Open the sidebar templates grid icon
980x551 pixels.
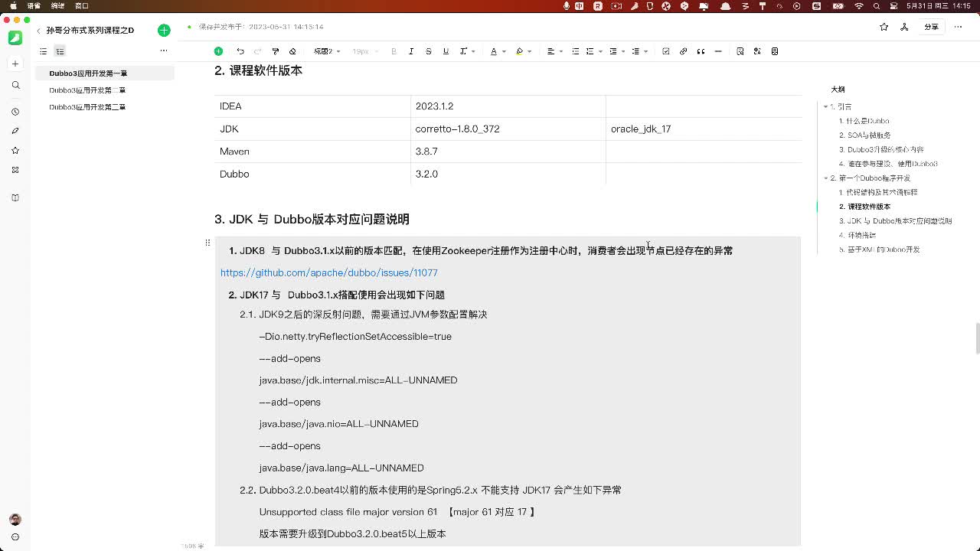[x=15, y=170]
